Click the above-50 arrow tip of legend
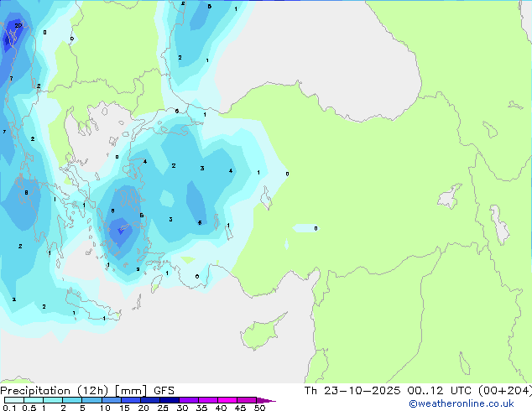Screen dimensions: 532x411 (266, 401)
